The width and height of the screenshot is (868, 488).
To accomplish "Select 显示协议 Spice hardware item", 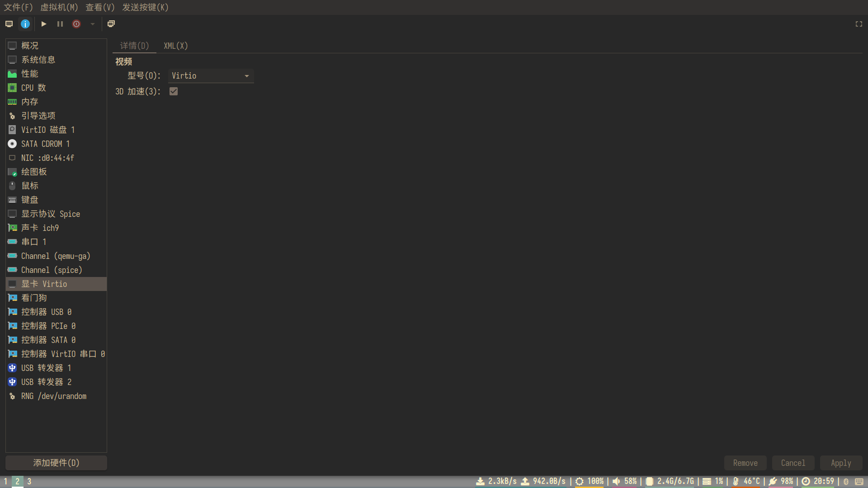I will (50, 214).
